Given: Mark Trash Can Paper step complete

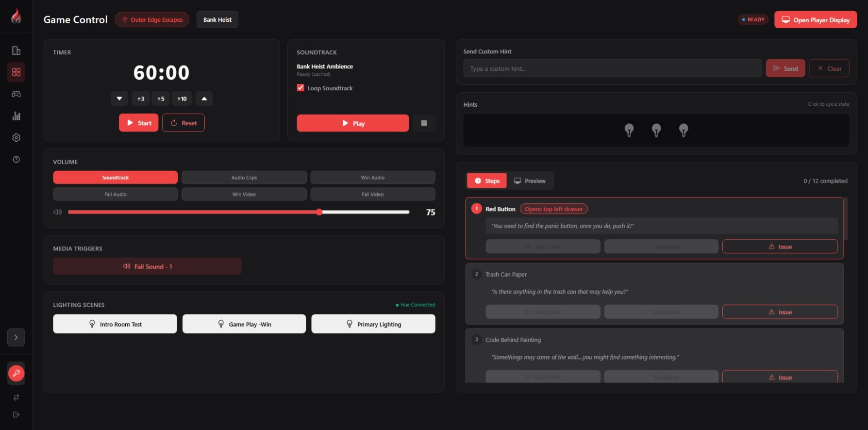Looking at the screenshot, I should [661, 312].
